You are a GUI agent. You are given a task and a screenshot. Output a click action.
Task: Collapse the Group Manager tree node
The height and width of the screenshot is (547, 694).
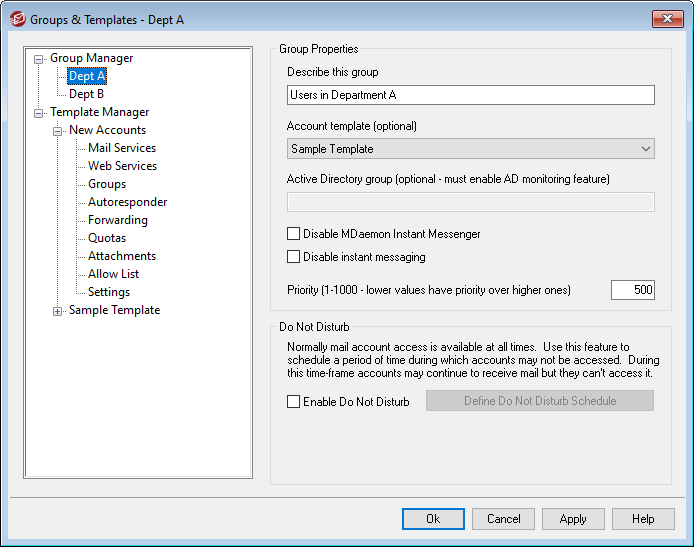point(39,59)
